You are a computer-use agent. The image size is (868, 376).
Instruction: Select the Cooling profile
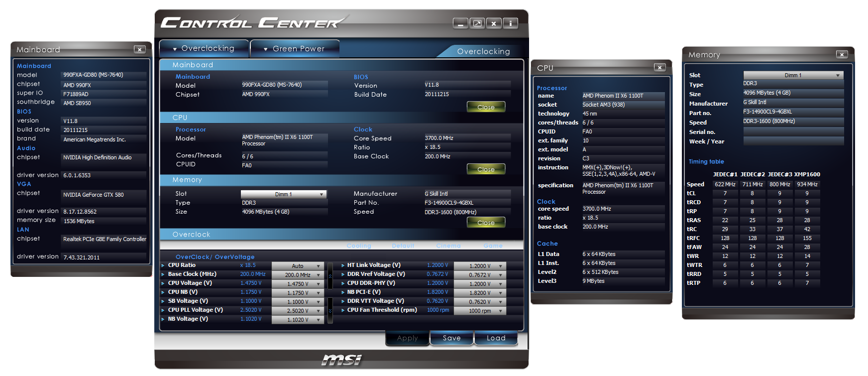[x=359, y=246]
